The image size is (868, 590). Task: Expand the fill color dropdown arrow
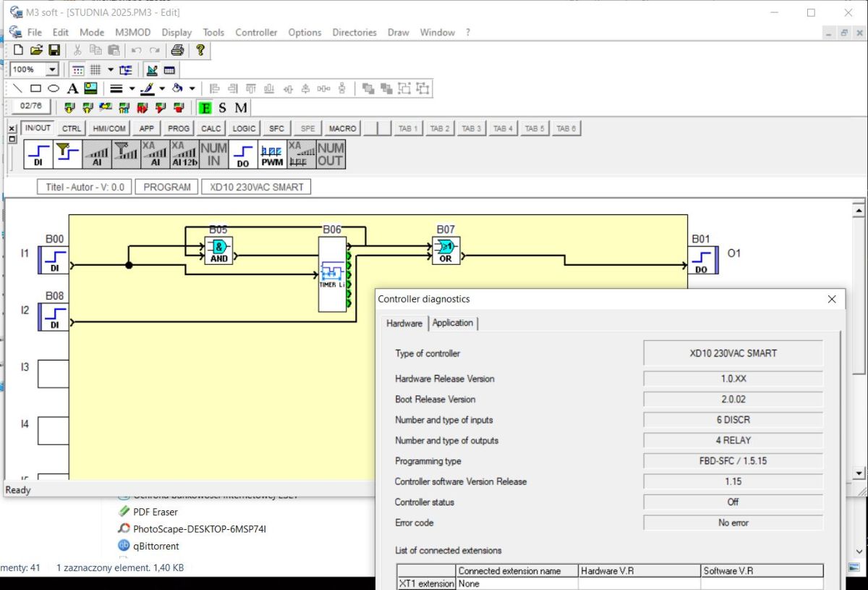[x=192, y=88]
